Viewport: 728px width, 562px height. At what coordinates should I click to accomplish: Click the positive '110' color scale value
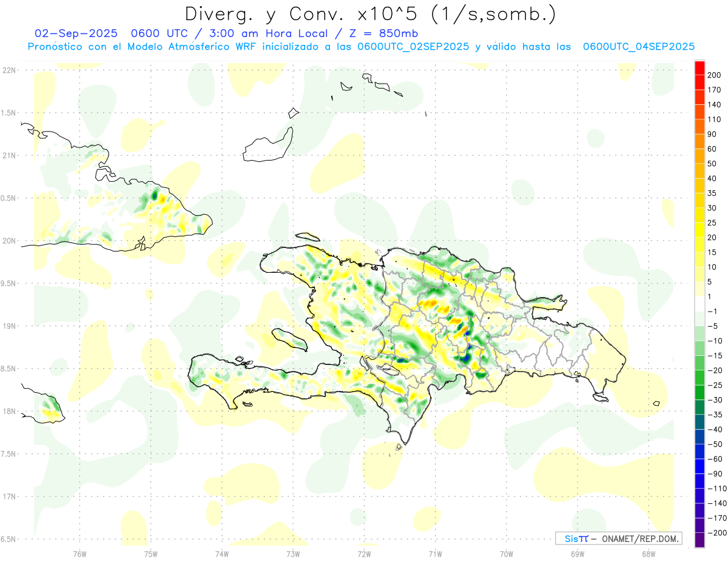[x=714, y=119]
